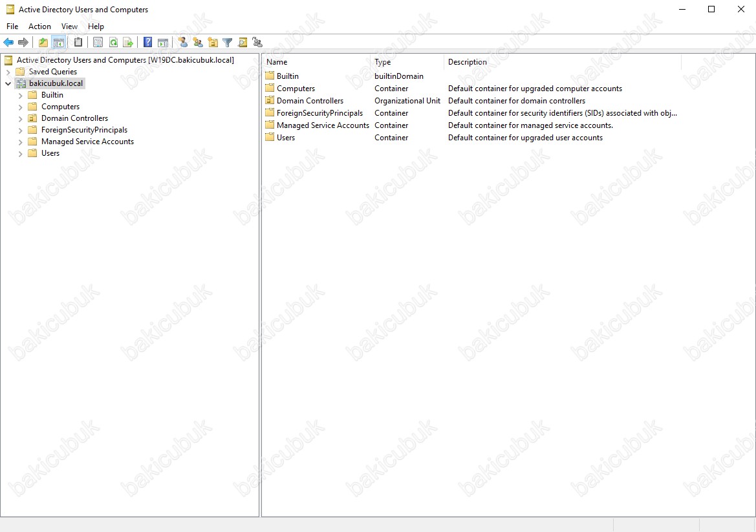Click 'Default container for upgraded computer accounts'
This screenshot has height=532, width=756.
pyautogui.click(x=535, y=89)
